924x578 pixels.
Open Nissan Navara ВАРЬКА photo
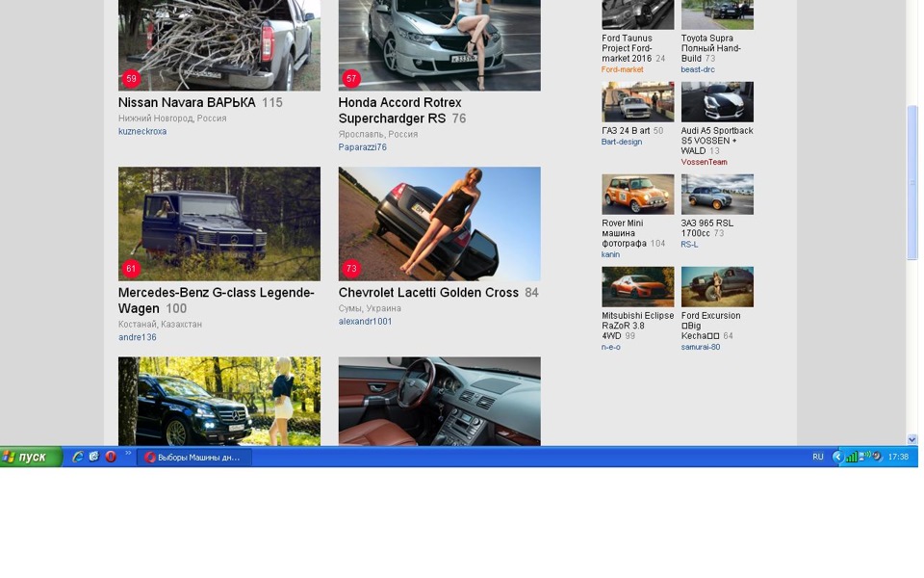coord(219,45)
